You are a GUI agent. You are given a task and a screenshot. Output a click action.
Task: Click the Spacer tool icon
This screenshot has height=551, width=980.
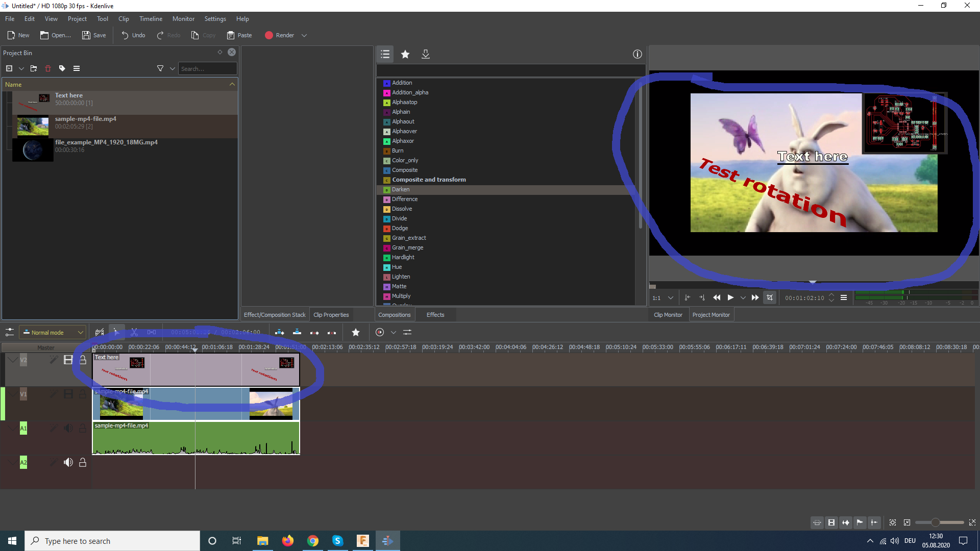click(152, 332)
